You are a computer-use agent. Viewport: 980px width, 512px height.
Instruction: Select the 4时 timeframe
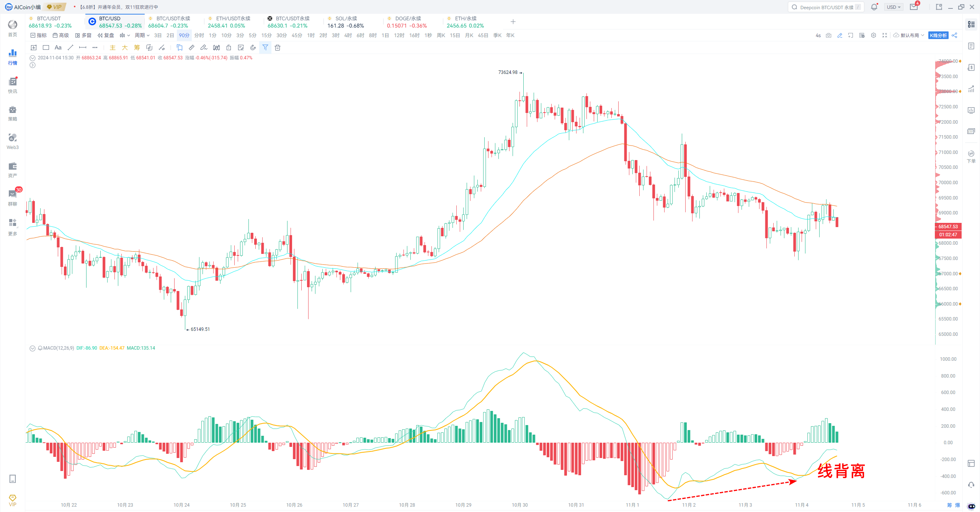coord(348,35)
